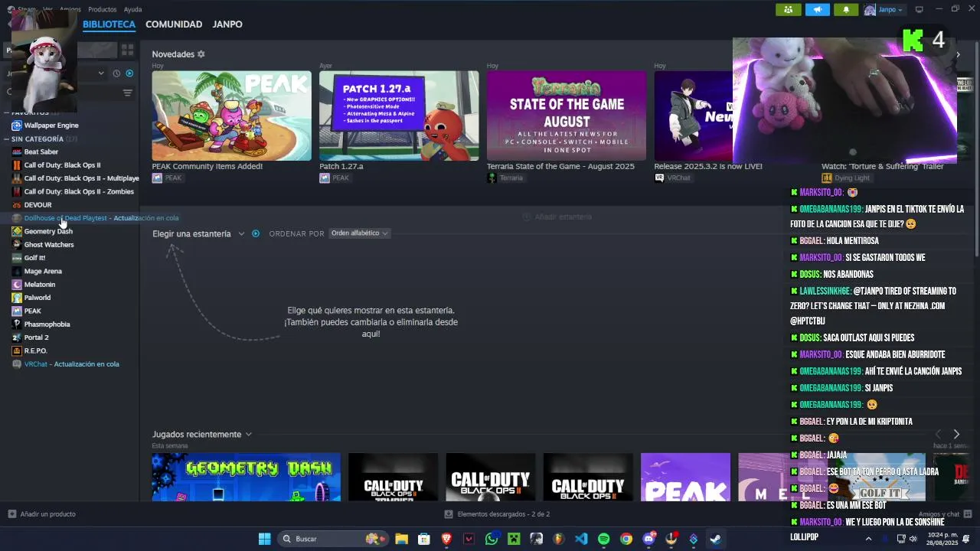Click the Palworld list icon

coord(17,298)
